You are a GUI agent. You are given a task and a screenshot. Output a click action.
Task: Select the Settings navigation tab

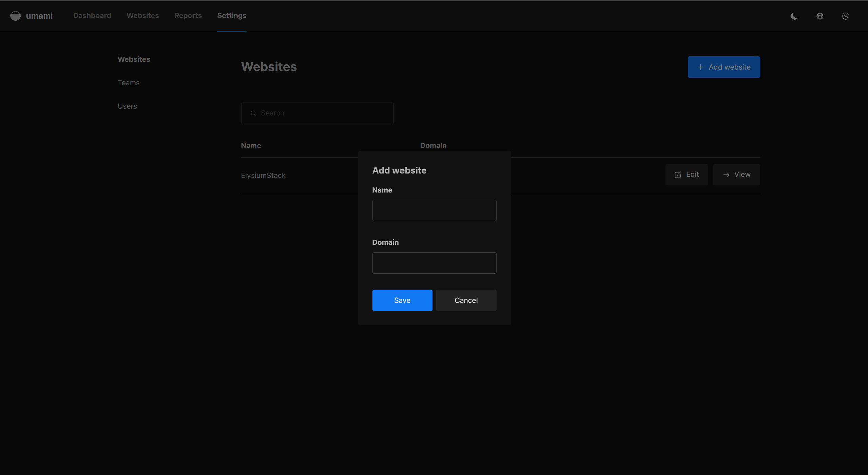tap(232, 16)
